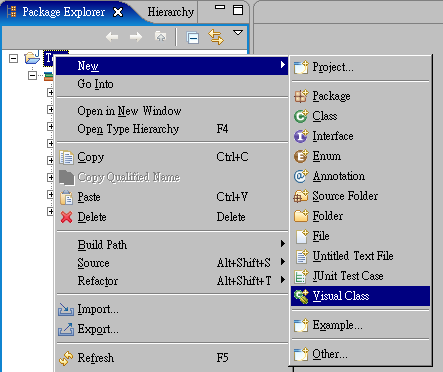Select Open in New Window
Image resolution: width=443 pixels, height=372 pixels.
pyautogui.click(x=172, y=111)
